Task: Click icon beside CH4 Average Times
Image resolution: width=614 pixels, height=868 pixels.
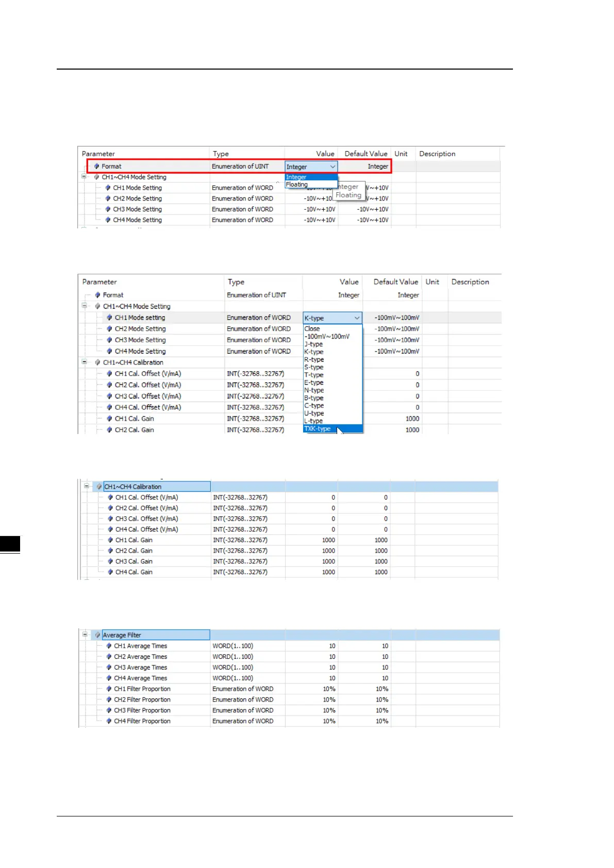Action: 109,678
